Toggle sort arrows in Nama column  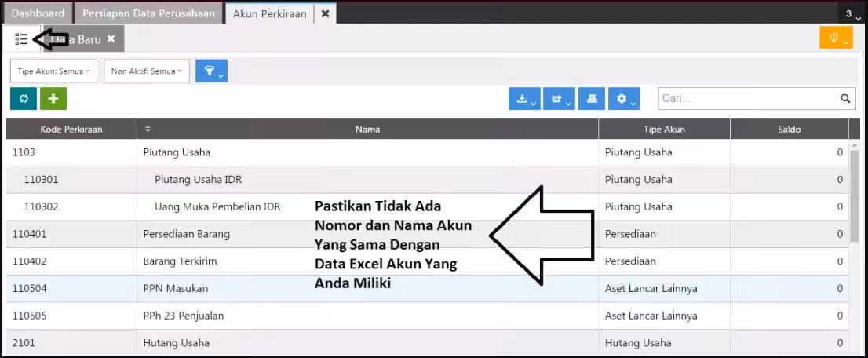[148, 129]
